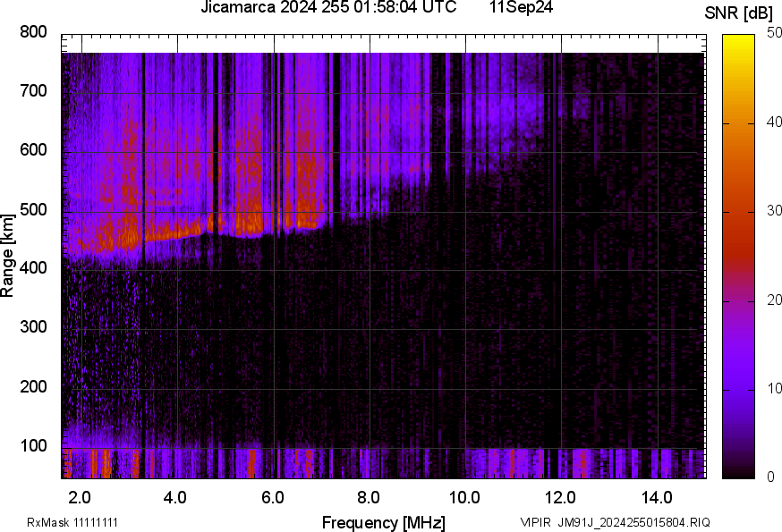Select the 50 tick label on colorbar

coord(775,34)
